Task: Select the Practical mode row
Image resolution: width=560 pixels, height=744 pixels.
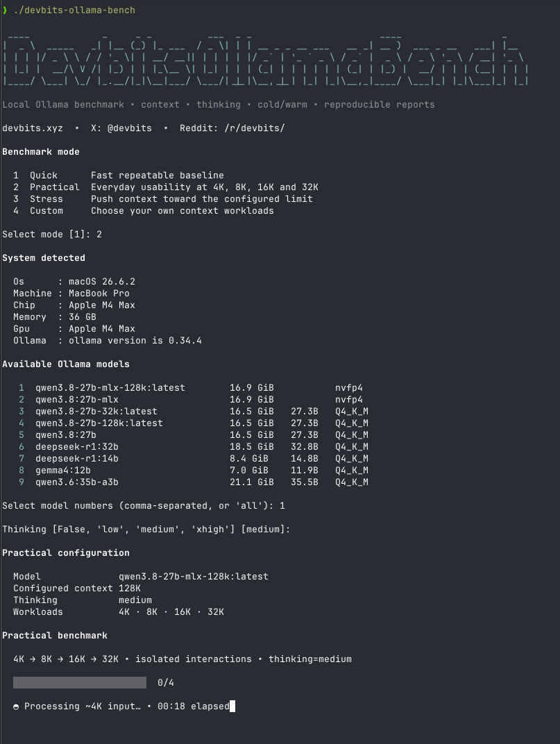Action: click(166, 187)
